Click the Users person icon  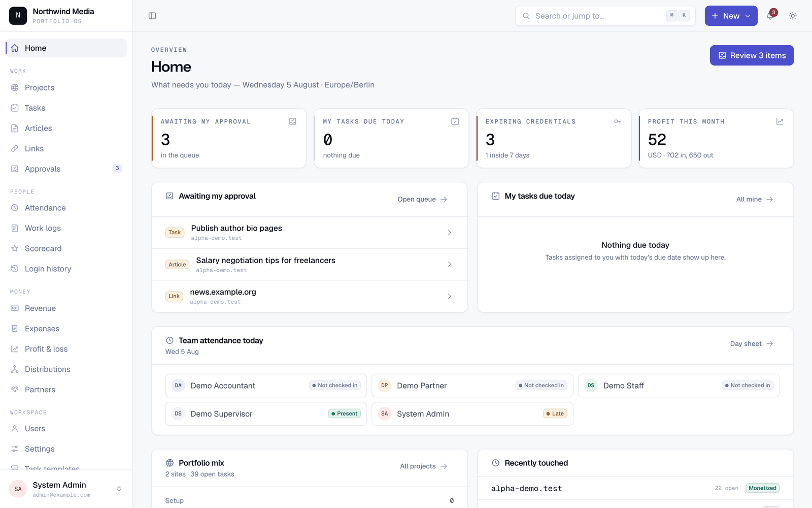click(15, 429)
